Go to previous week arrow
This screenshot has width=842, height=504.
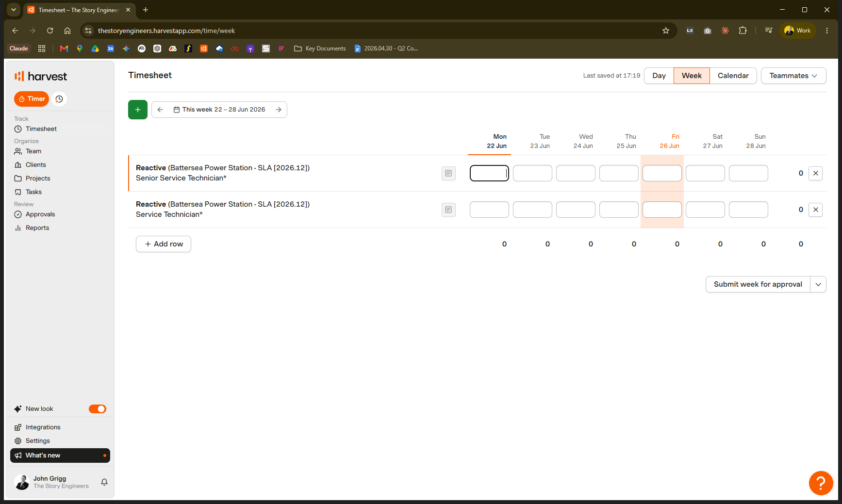tap(160, 110)
